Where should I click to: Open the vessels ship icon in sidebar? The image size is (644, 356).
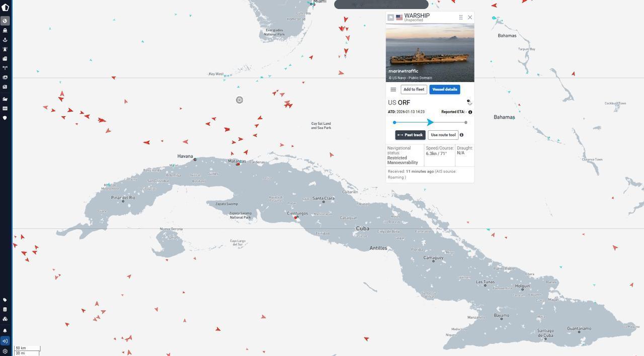[x=5, y=30]
